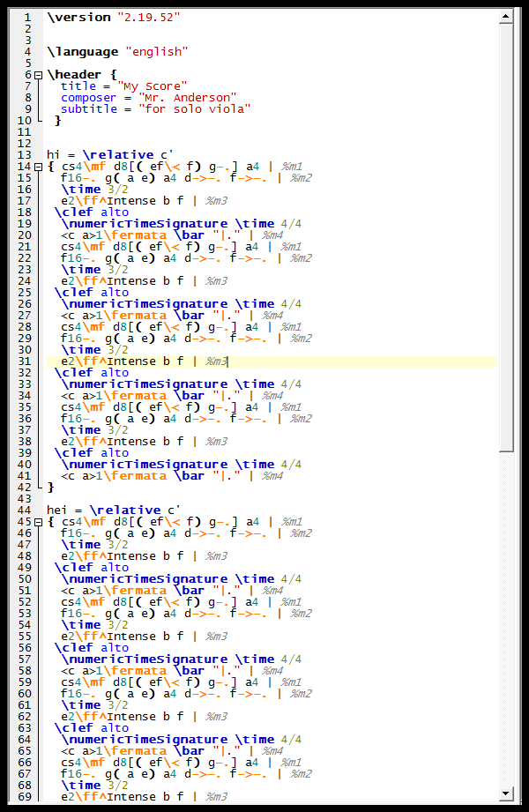Click the subtitle "for solo viola"
Screen dimensions: 529x812
click(195, 108)
